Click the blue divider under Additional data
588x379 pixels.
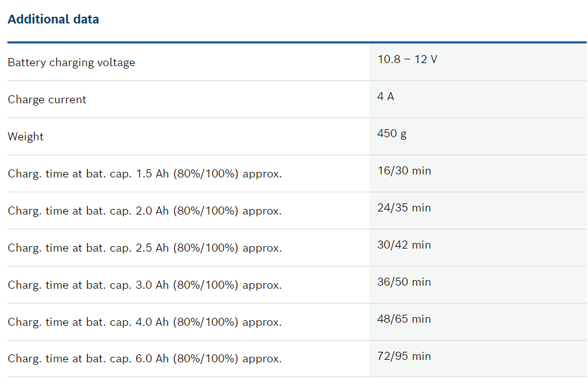297,43
